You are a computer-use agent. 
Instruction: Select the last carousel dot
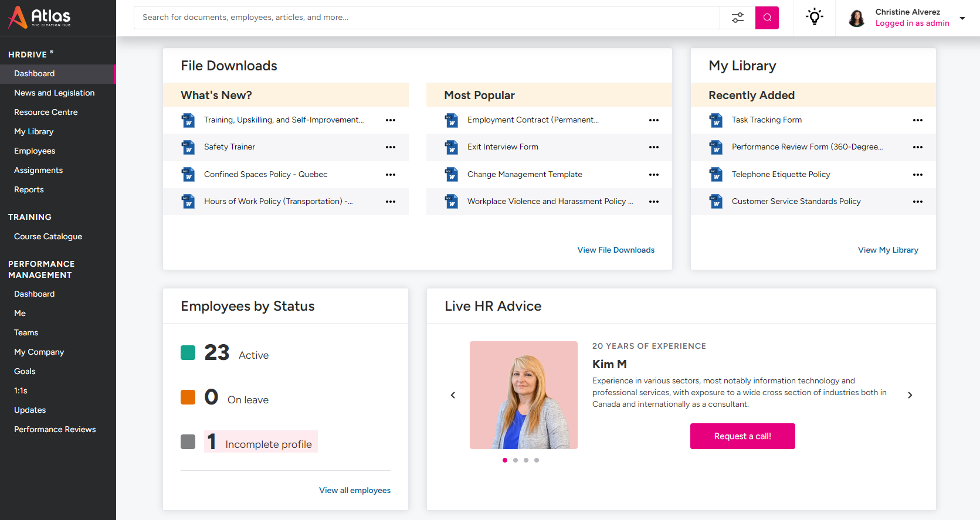pyautogui.click(x=537, y=460)
